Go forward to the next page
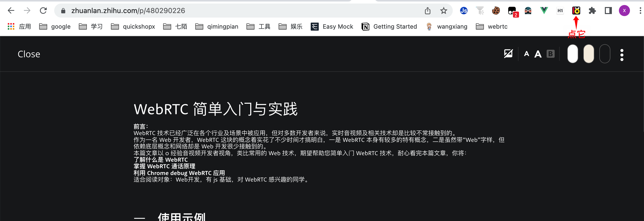The height and width of the screenshot is (221, 644). (x=27, y=11)
